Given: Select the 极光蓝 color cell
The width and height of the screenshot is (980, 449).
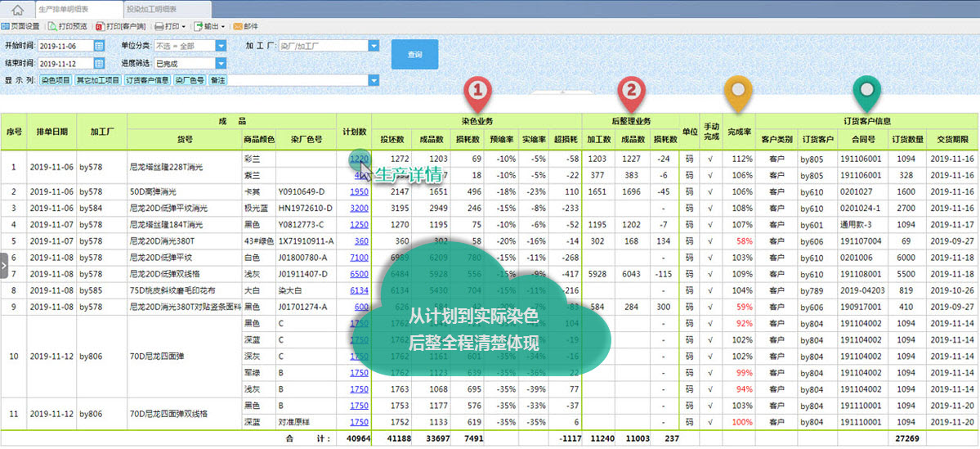Looking at the screenshot, I should point(258,208).
